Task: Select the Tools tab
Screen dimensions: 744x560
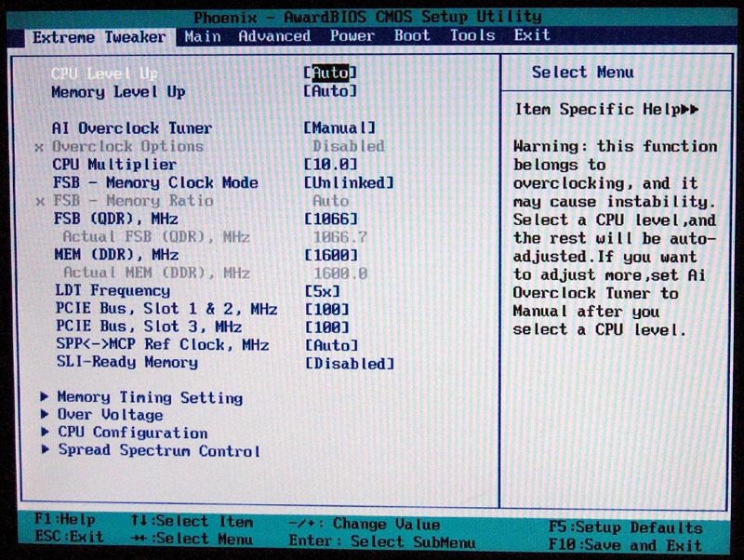Action: 472,35
